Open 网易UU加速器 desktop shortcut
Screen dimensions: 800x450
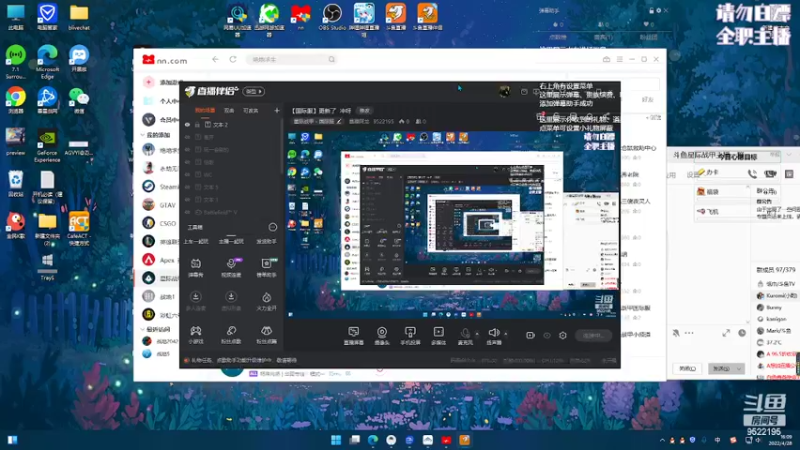click(237, 19)
